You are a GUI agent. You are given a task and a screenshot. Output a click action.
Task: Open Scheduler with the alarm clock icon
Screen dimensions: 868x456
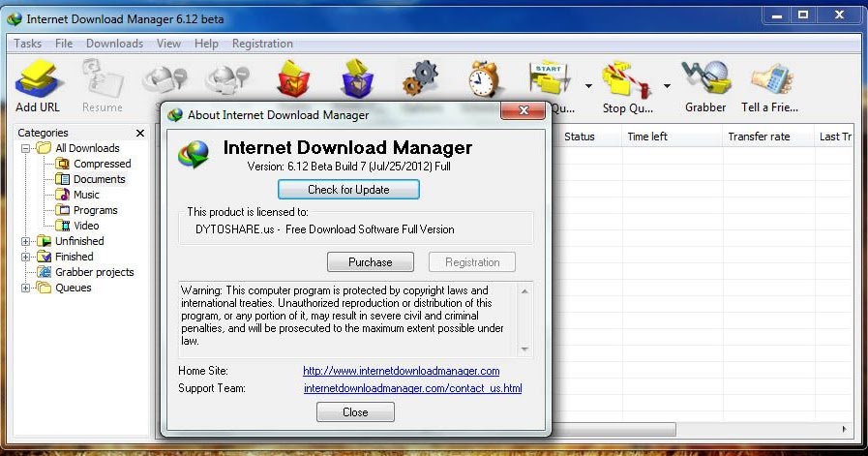pos(483,79)
